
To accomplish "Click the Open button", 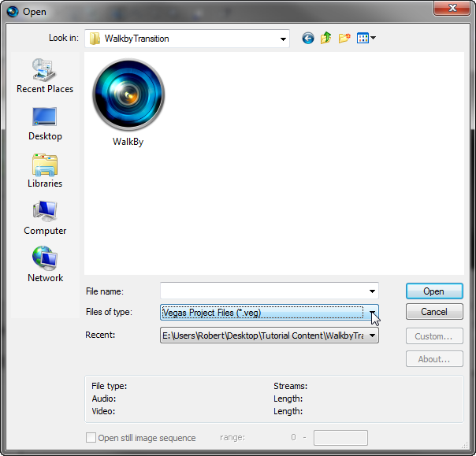I will (x=434, y=291).
